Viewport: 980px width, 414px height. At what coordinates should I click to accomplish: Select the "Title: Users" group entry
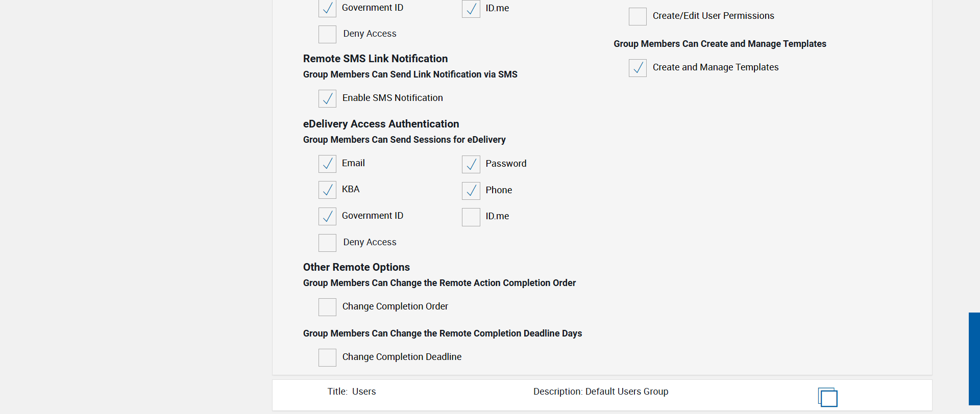click(352, 392)
